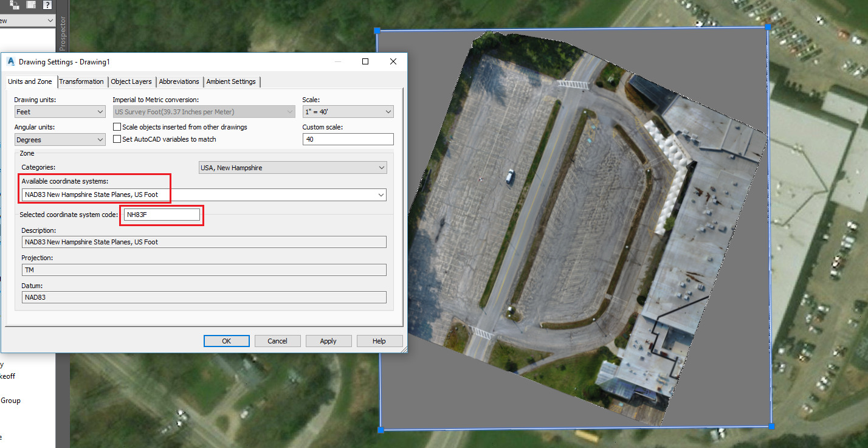Open the Toolspace view dropdown at top left
This screenshot has width=868, height=448.
pyautogui.click(x=27, y=21)
